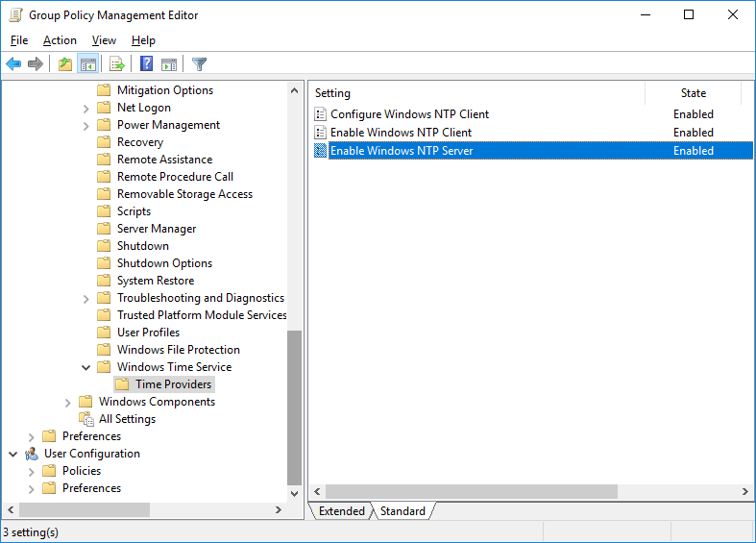Expand the Windows Components folder

tap(67, 403)
